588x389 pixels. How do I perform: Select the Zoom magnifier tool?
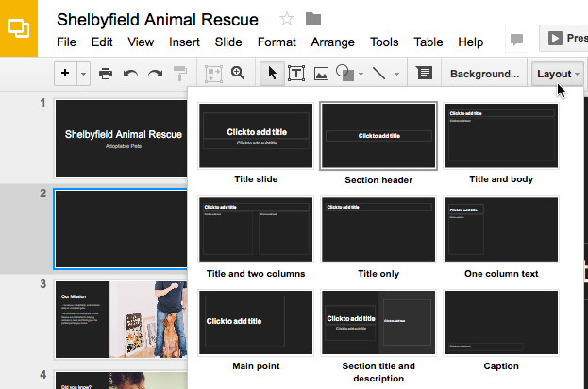pos(238,73)
